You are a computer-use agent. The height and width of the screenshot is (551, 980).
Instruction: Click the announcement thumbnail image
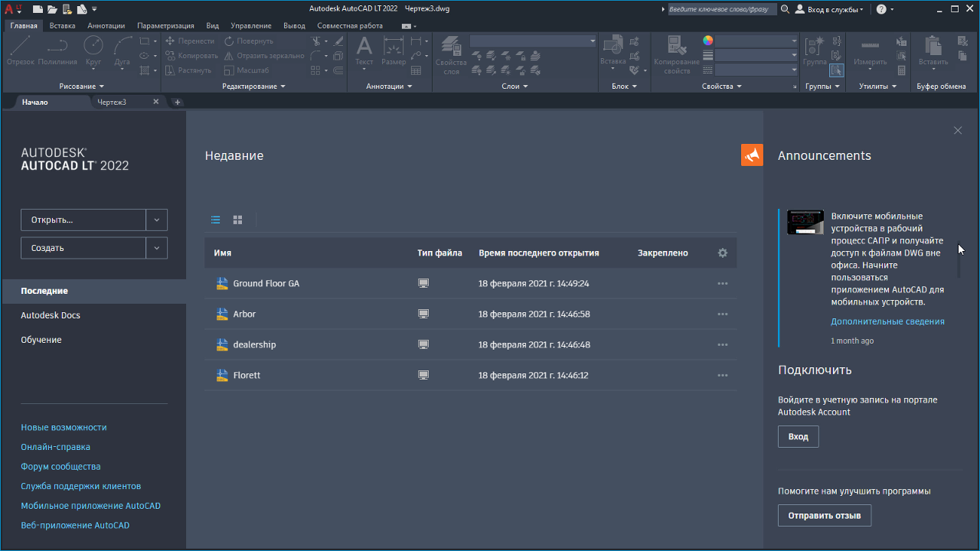pyautogui.click(x=805, y=222)
